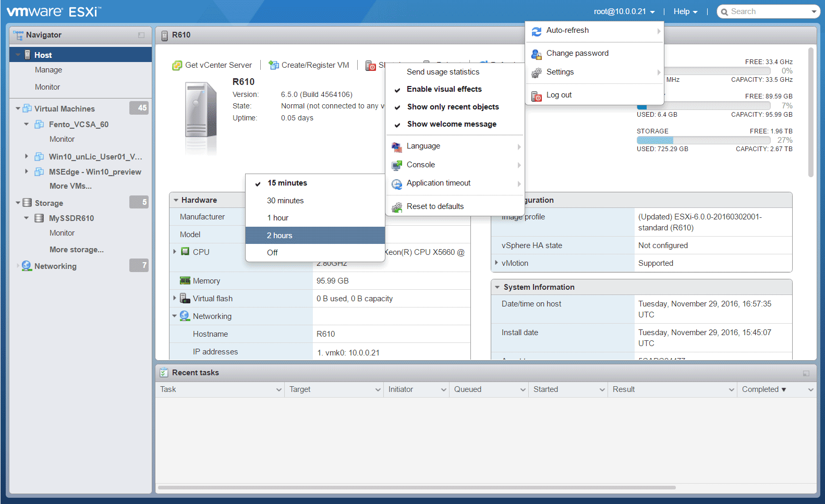Viewport: 825px width, 504px height.
Task: Minimize the Navigator panel
Action: [x=141, y=35]
